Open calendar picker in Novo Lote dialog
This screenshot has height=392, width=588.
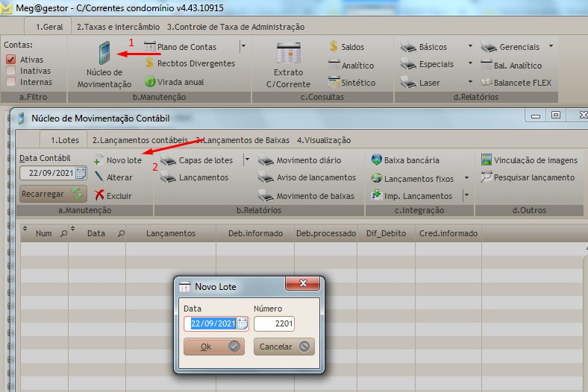(242, 323)
